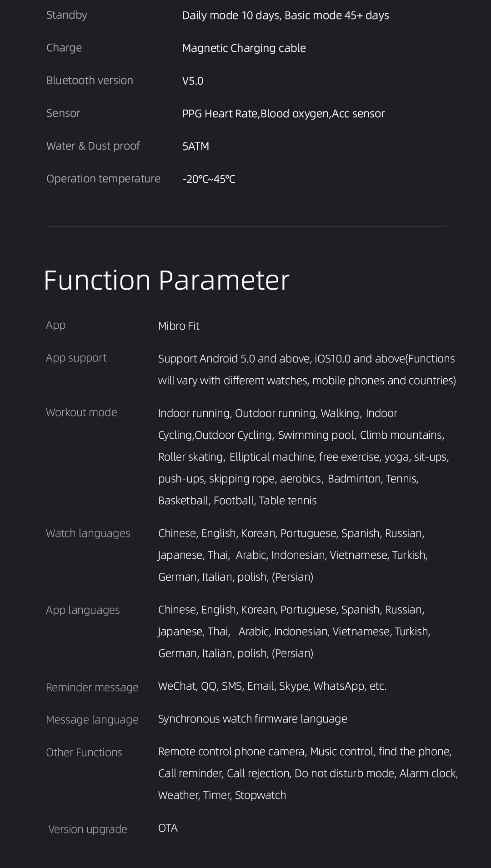Click the Workout mode label
Viewport: 491px width, 868px height.
pyautogui.click(x=81, y=412)
